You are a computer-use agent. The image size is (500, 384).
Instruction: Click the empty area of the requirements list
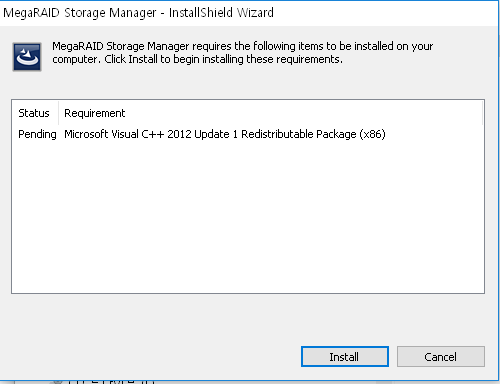tap(248, 217)
